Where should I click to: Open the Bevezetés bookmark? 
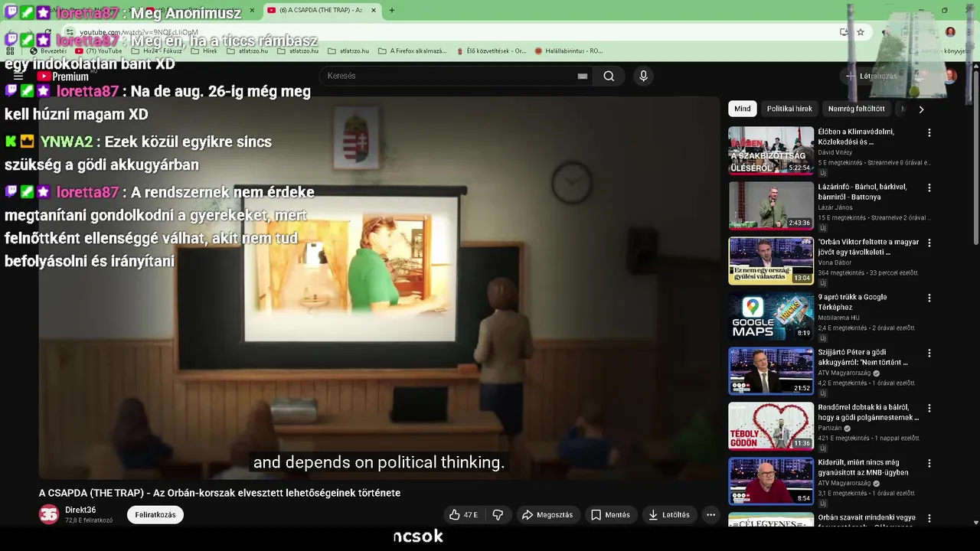tap(47, 51)
